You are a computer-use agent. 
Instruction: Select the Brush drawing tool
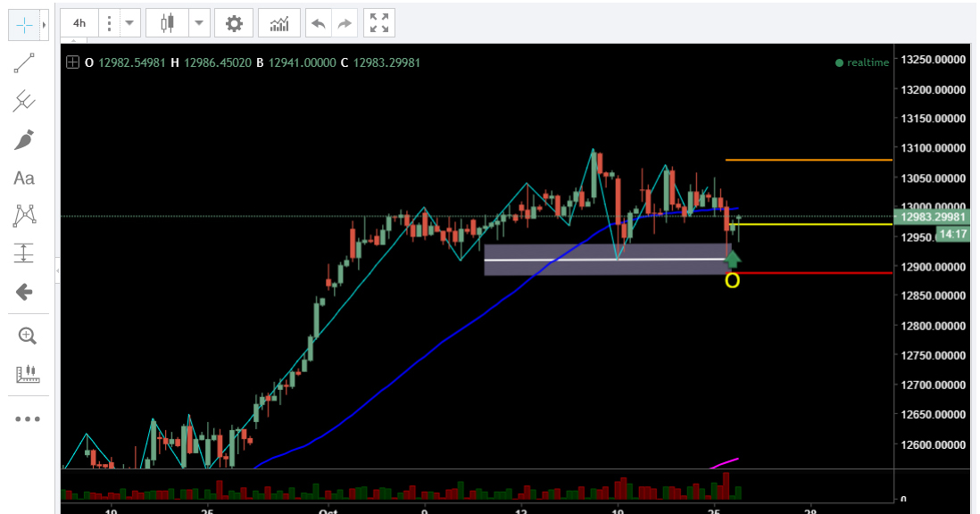pos(25,139)
